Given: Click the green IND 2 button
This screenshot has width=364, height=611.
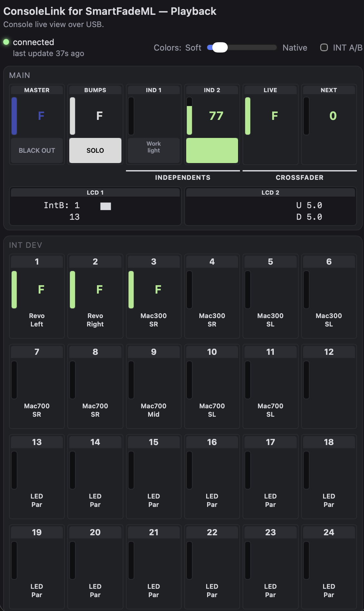Looking at the screenshot, I should (212, 150).
